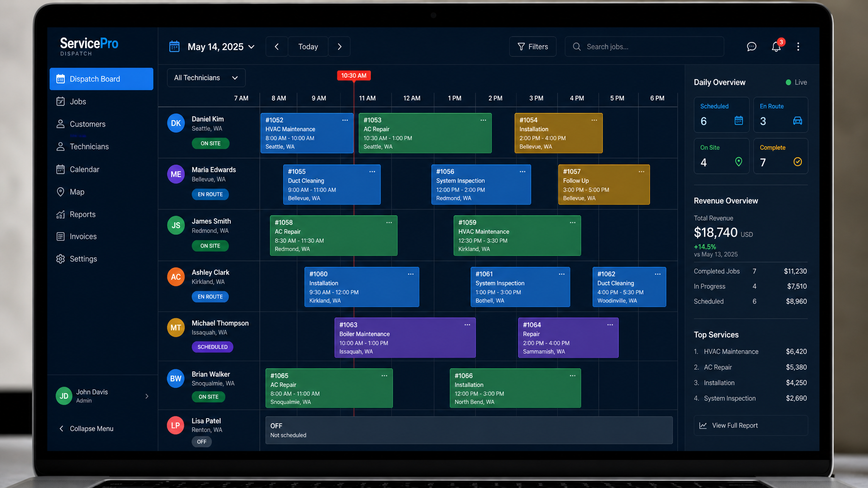Click Lisa Patel's LP avatar
The width and height of the screenshot is (868, 488).
pos(175,425)
